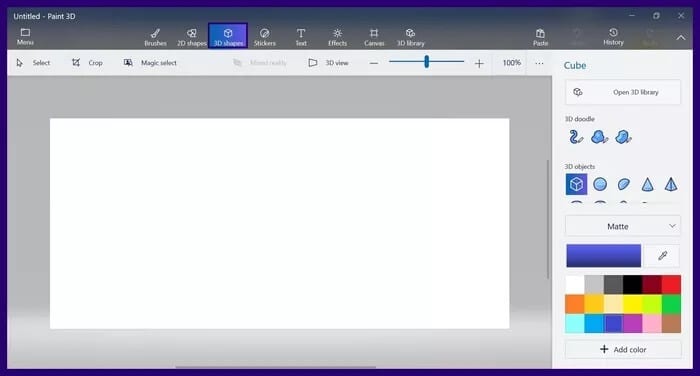Pick the bright yellow color swatch
Screen dimensions: 700x376
click(633, 304)
